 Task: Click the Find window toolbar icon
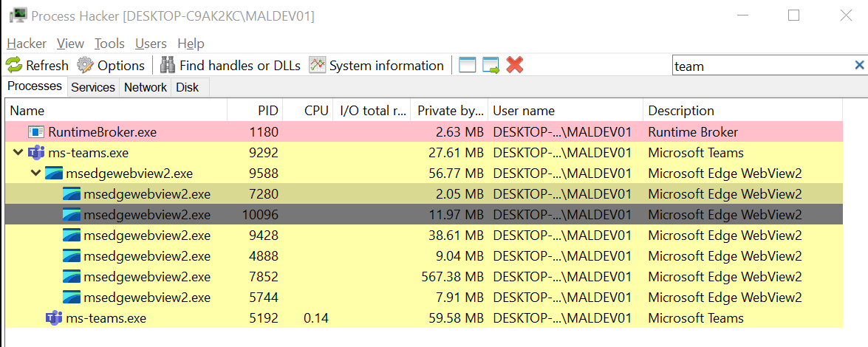pyautogui.click(x=467, y=66)
